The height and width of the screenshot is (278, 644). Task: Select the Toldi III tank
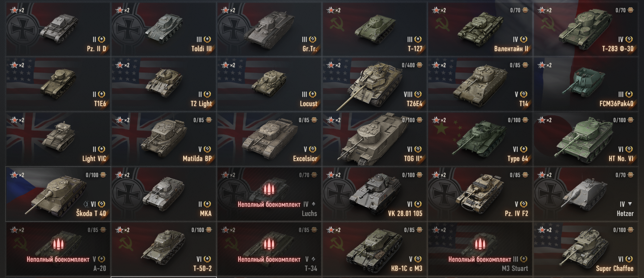point(164,29)
